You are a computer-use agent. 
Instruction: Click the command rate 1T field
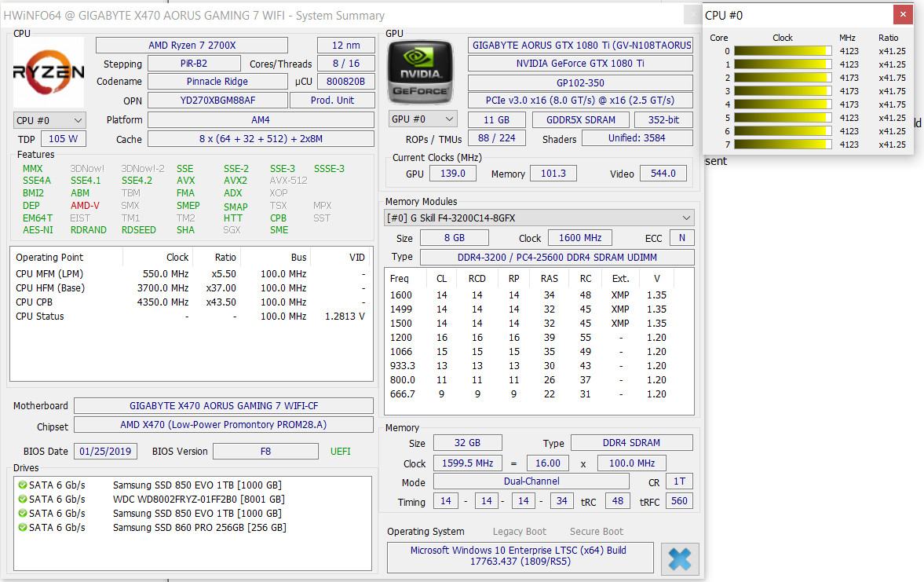679,481
